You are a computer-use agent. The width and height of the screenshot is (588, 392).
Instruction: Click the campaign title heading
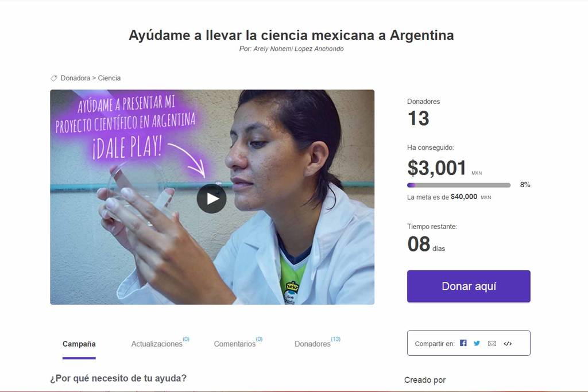click(x=291, y=35)
